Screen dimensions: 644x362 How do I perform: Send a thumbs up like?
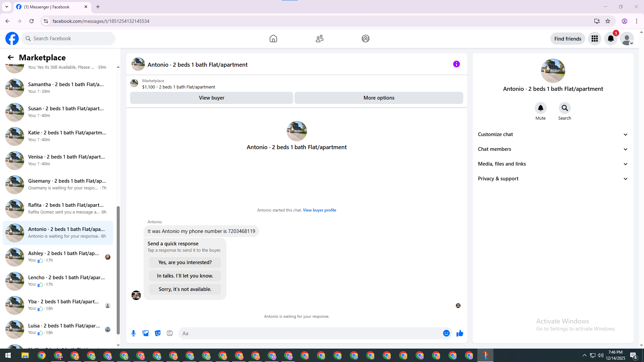click(x=460, y=333)
